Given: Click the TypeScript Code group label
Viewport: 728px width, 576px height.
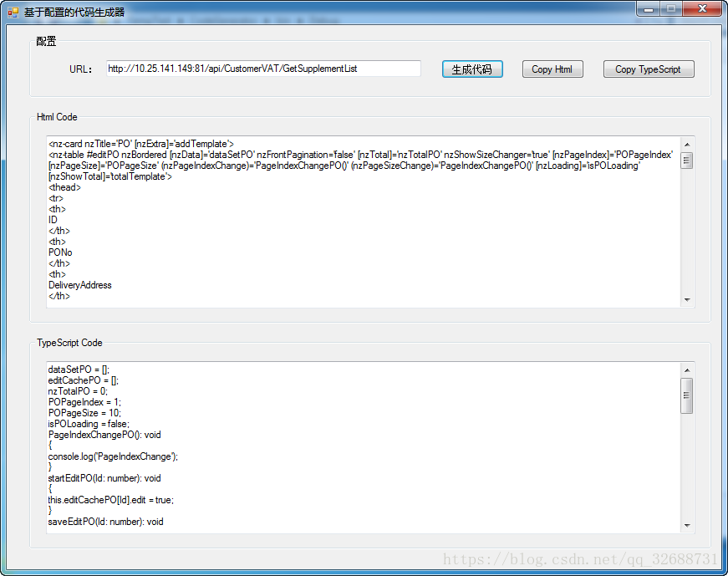Looking at the screenshot, I should pyautogui.click(x=69, y=343).
